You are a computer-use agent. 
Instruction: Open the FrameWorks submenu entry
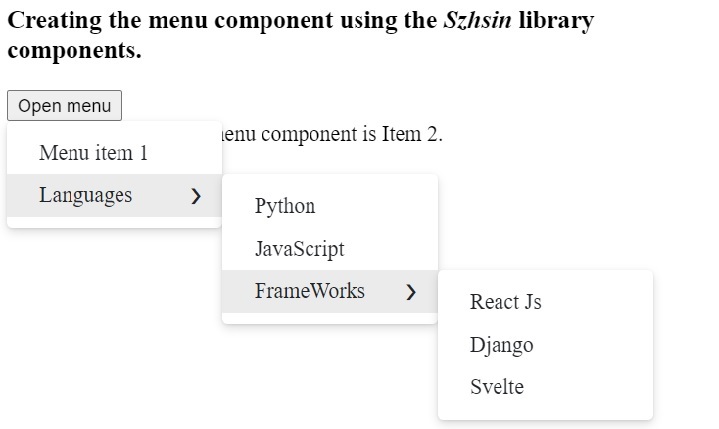point(310,291)
